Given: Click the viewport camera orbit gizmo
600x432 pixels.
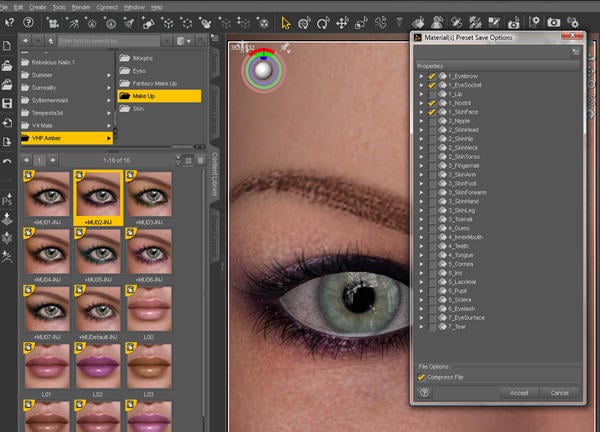Looking at the screenshot, I should coord(264,68).
